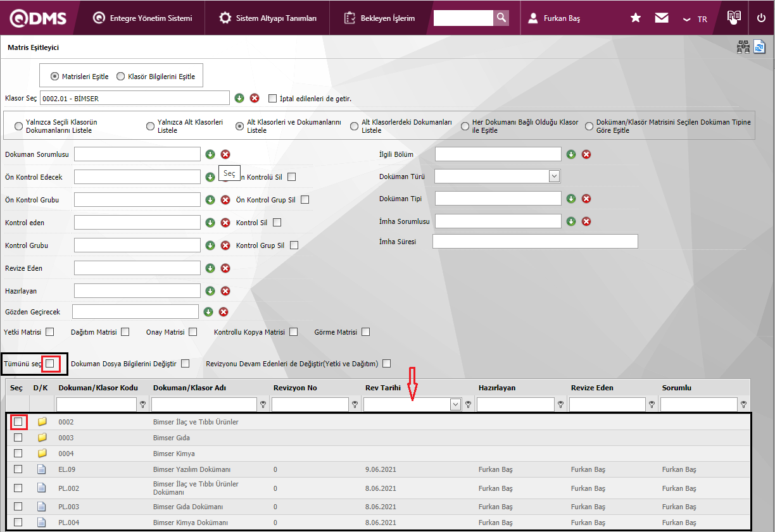Click the green select icon for Dokuman Sorumlusu
This screenshot has height=532, width=775.
tap(210, 154)
